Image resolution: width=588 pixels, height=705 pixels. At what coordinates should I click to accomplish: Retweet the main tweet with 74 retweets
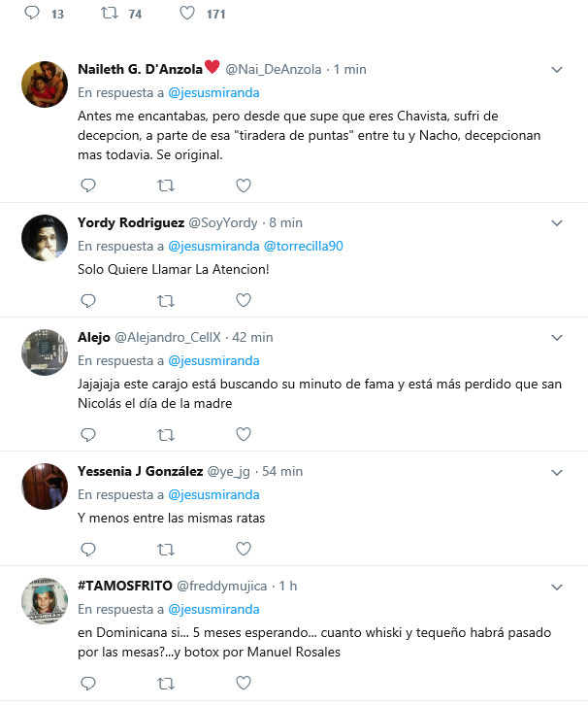pos(108,14)
